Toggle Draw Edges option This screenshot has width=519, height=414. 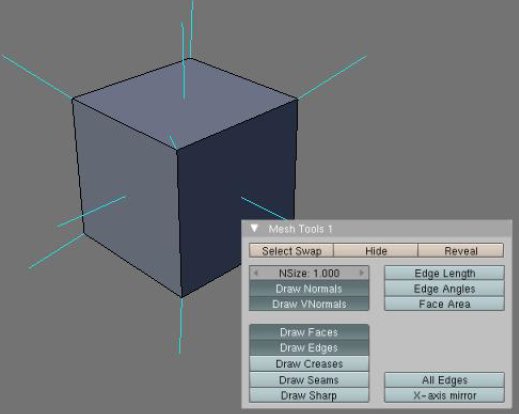[x=309, y=348]
